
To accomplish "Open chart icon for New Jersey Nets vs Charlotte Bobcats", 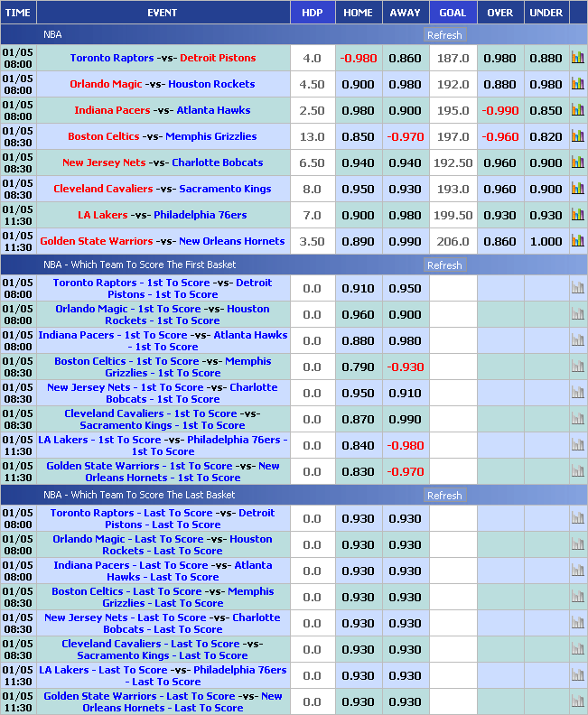I will [577, 162].
